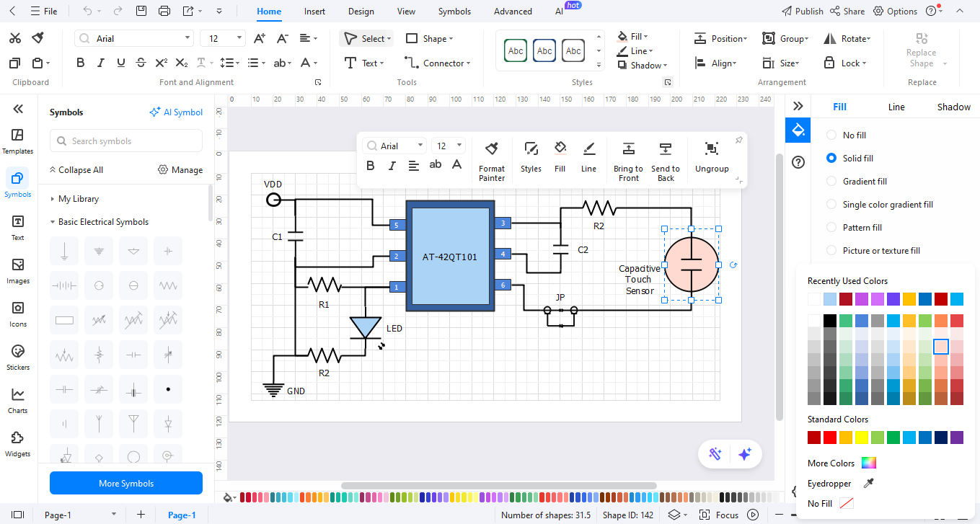This screenshot has height=524, width=980.
Task: Click the Undo arrow
Action: (x=87, y=11)
